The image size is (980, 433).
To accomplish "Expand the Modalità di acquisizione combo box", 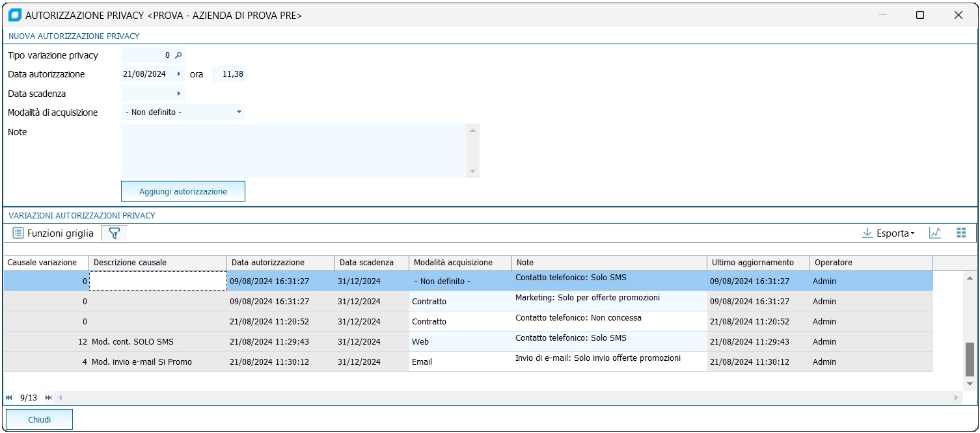I will coord(239,112).
